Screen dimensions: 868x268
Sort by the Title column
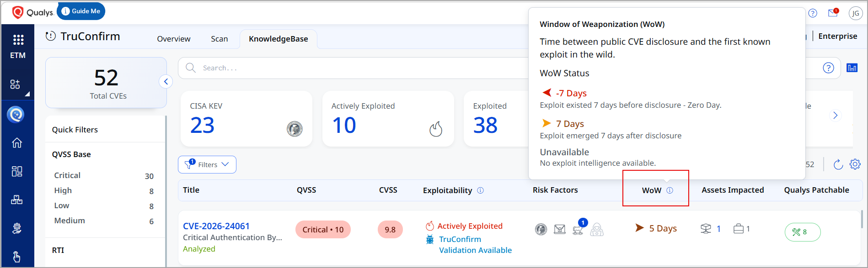pyautogui.click(x=191, y=190)
